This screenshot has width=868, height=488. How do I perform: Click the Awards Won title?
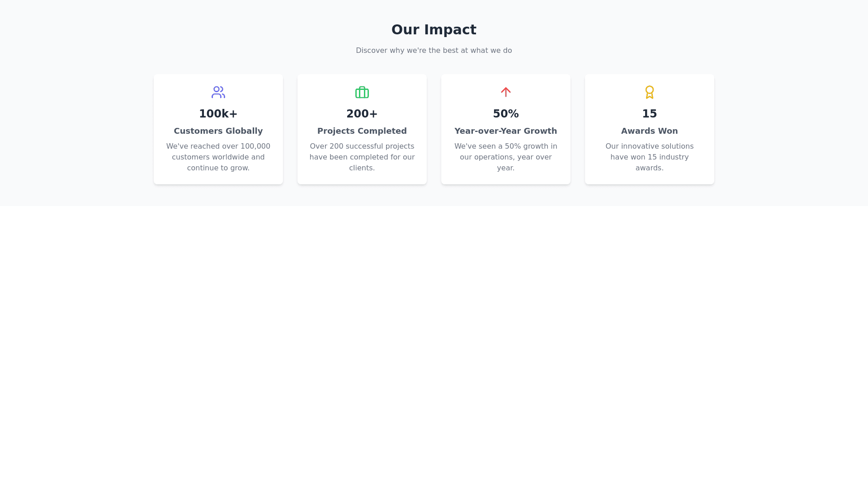[649, 131]
